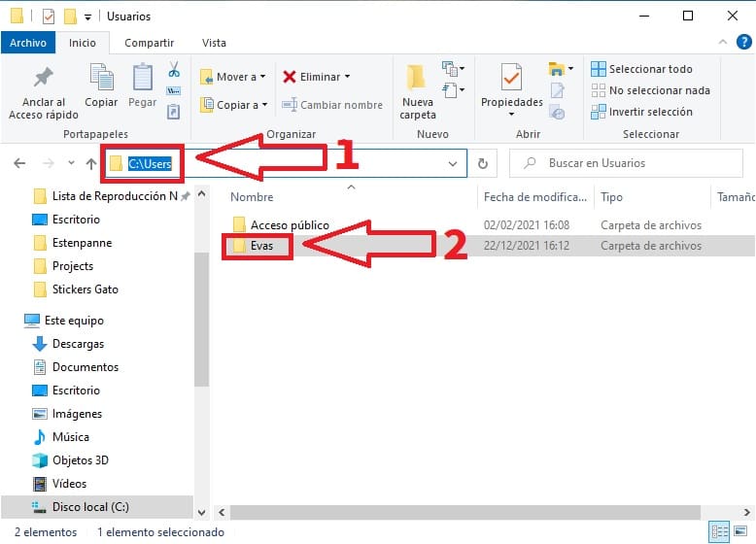
Task: Click the Anclar al Acceso rápido pin icon
Action: point(44,77)
